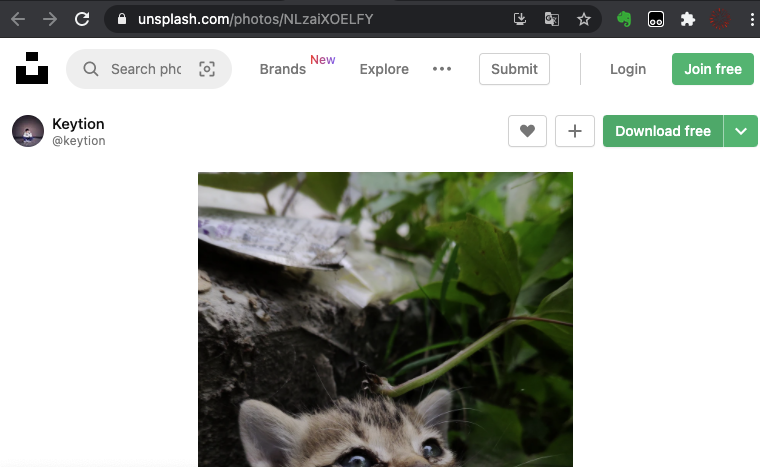The width and height of the screenshot is (760, 467).
Task: Like the photo with heart button
Action: pos(527,131)
